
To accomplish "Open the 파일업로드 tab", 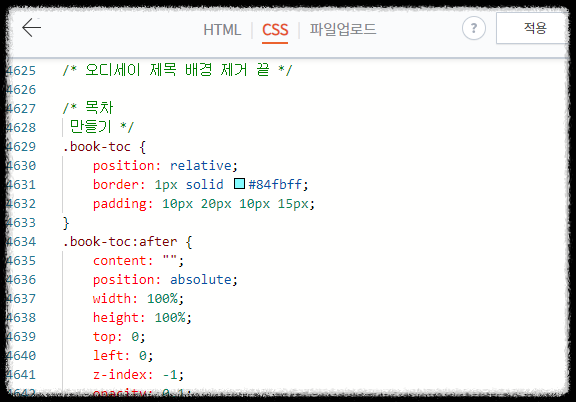I will coord(342,29).
